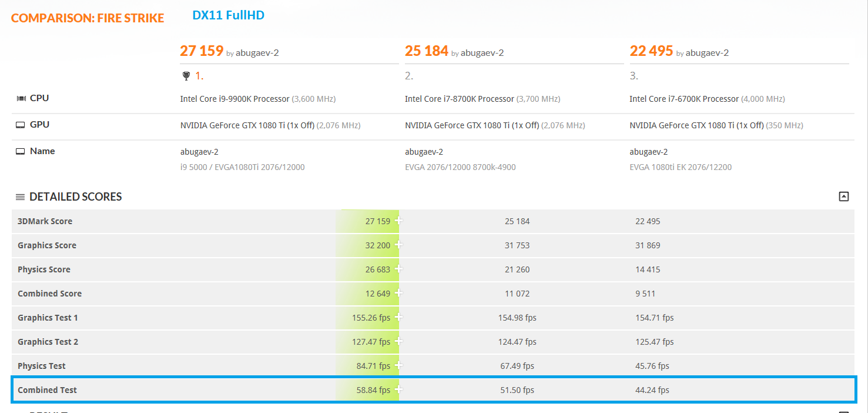Click the 125.47 fps value
868x413 pixels.
point(655,342)
